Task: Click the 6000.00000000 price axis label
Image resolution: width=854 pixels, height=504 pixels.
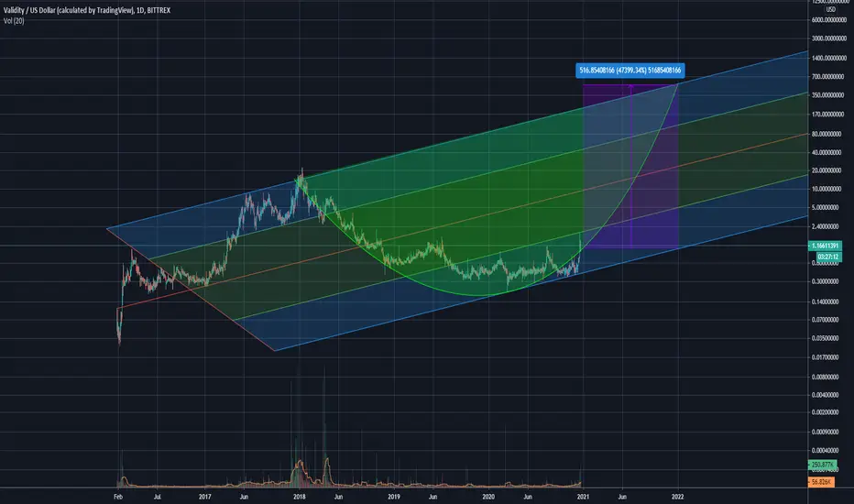Action: pos(829,20)
